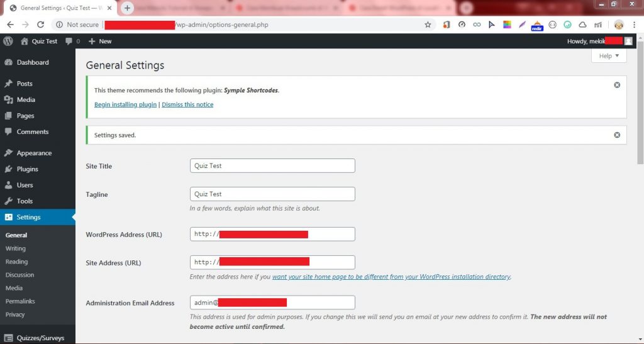
Task: Focus the Administration Email Address field
Action: [x=272, y=302]
